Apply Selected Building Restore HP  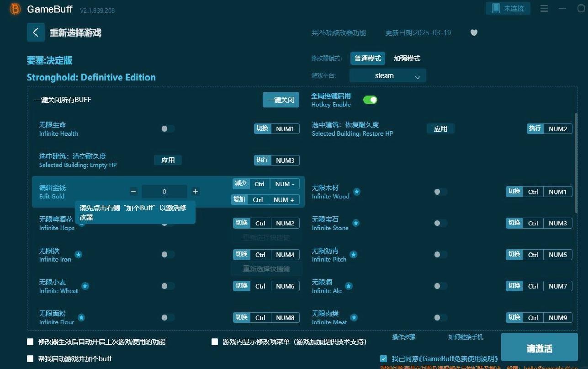point(440,129)
